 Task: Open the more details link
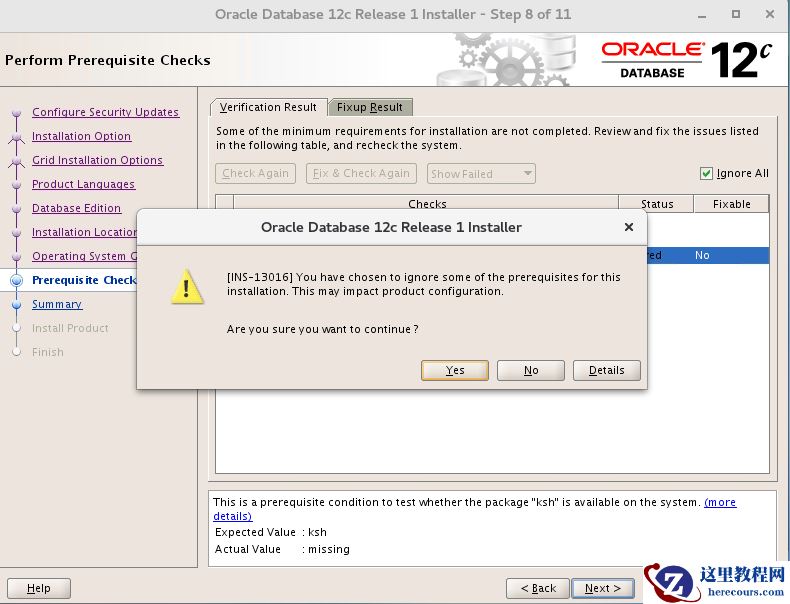[x=720, y=502]
